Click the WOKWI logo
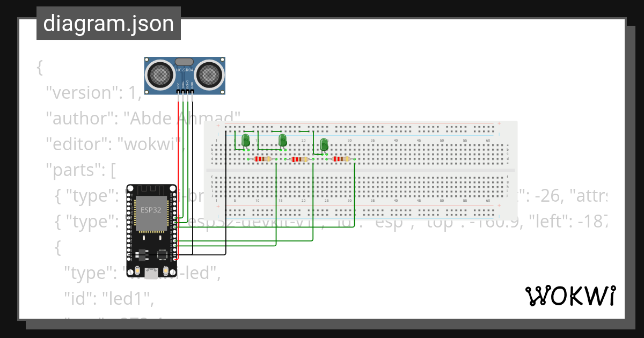644x338 pixels. pyautogui.click(x=570, y=296)
